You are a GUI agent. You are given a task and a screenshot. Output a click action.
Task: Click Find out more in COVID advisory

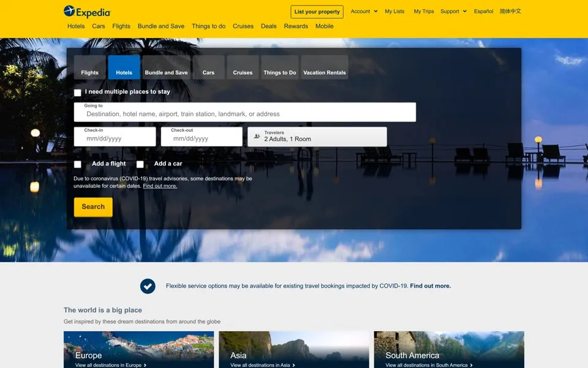(160, 186)
